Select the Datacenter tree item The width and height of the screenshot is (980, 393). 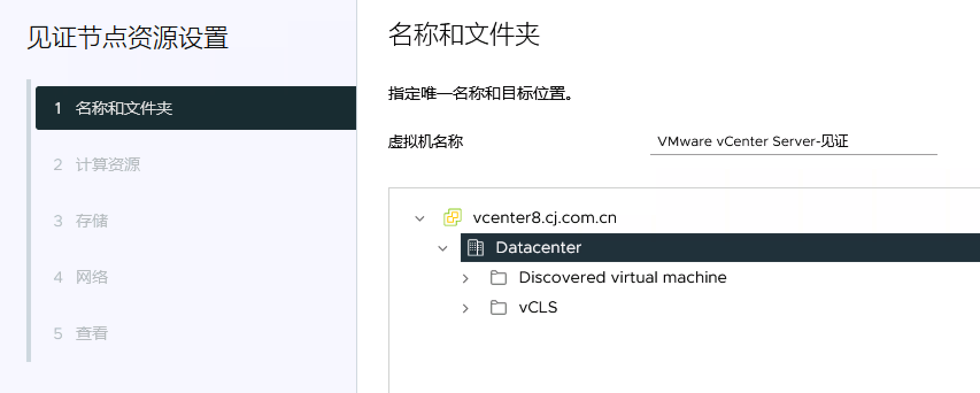(720, 248)
